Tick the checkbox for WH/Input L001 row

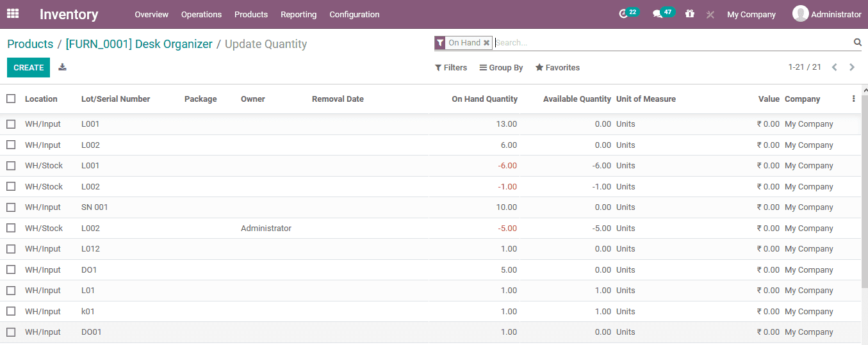(11, 124)
